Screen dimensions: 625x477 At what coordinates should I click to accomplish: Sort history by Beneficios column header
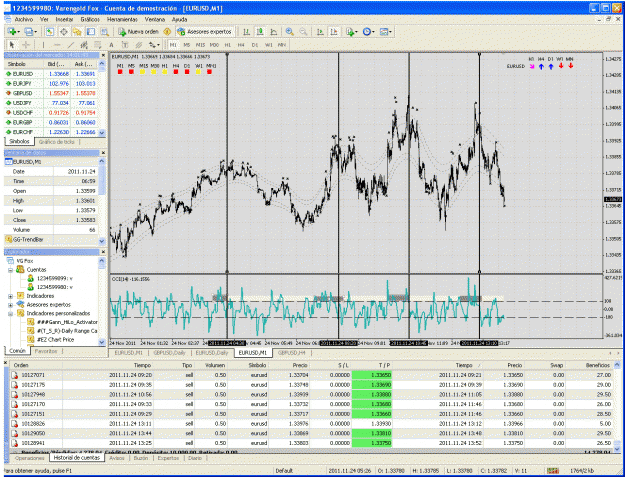[x=597, y=365]
